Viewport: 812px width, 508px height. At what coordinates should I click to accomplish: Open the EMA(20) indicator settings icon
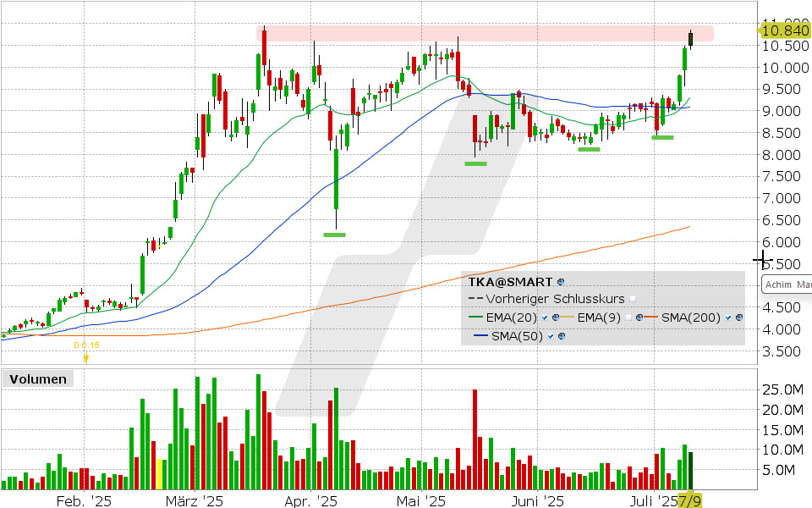tap(556, 317)
